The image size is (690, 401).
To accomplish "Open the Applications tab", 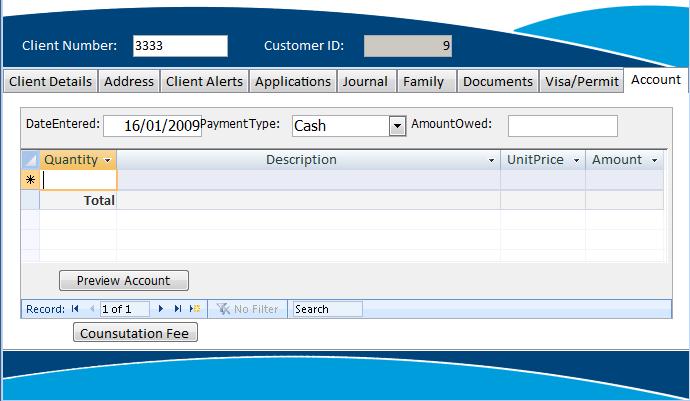I will [x=293, y=81].
